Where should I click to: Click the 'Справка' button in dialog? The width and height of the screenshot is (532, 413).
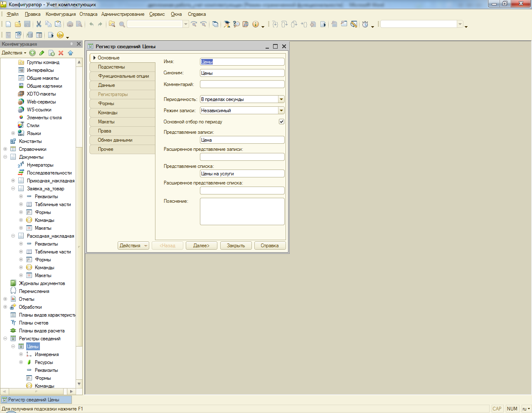click(x=270, y=246)
